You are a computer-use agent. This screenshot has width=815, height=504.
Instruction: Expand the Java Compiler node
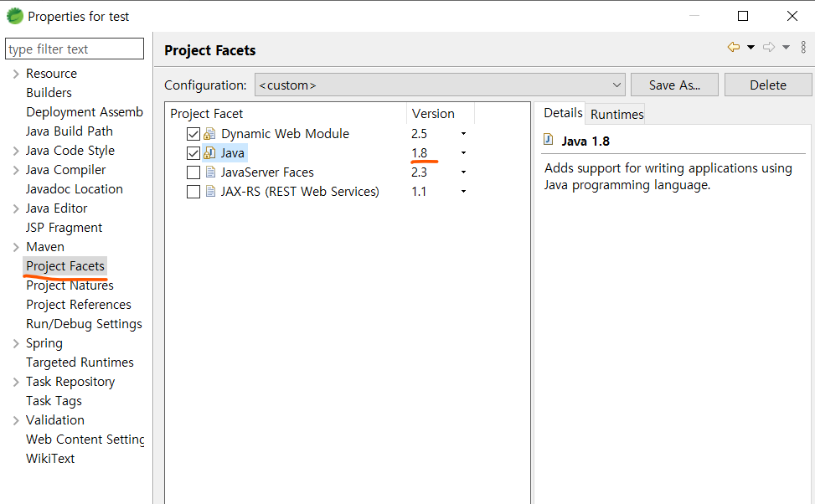(16, 171)
